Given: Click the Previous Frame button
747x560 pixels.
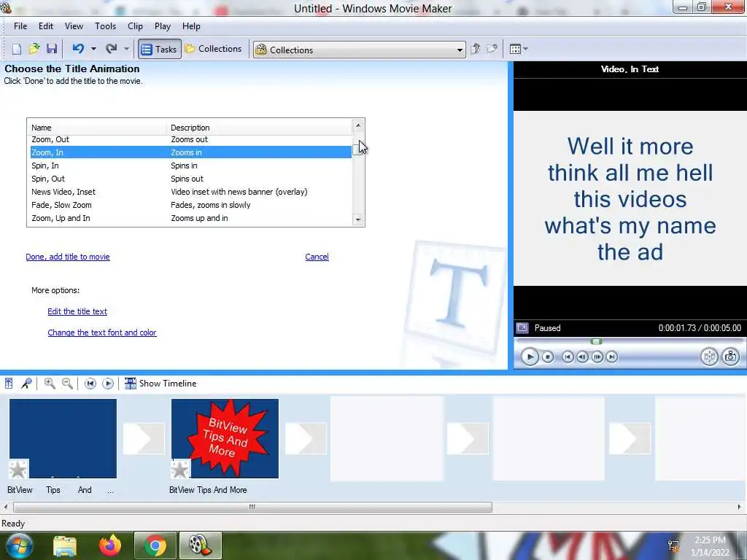Looking at the screenshot, I should pyautogui.click(x=582, y=357).
